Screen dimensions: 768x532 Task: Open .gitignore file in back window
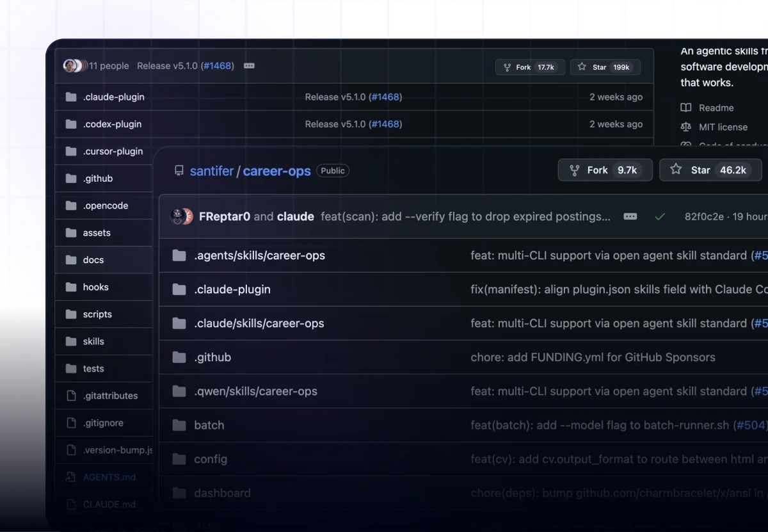(103, 423)
